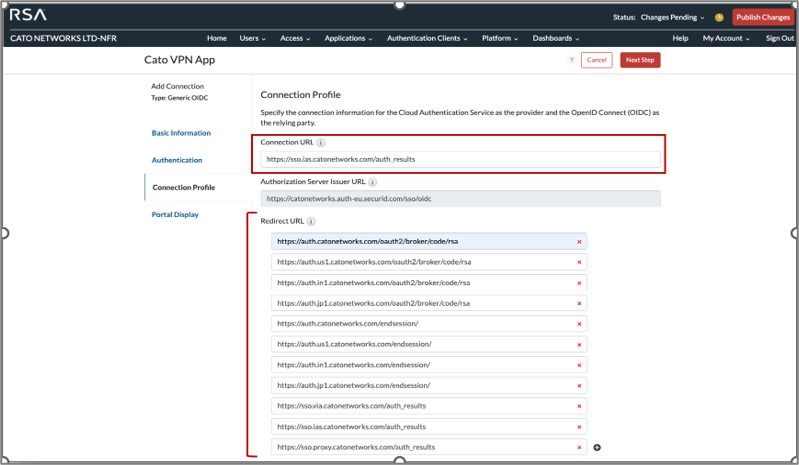The height and width of the screenshot is (465, 799).
Task: Go to Authentication step
Action: (x=177, y=160)
